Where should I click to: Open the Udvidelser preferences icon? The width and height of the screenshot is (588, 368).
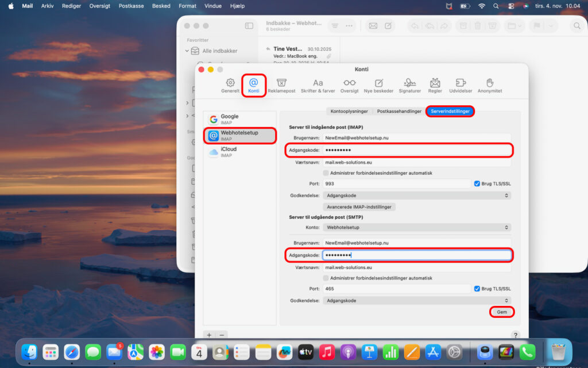461,85
